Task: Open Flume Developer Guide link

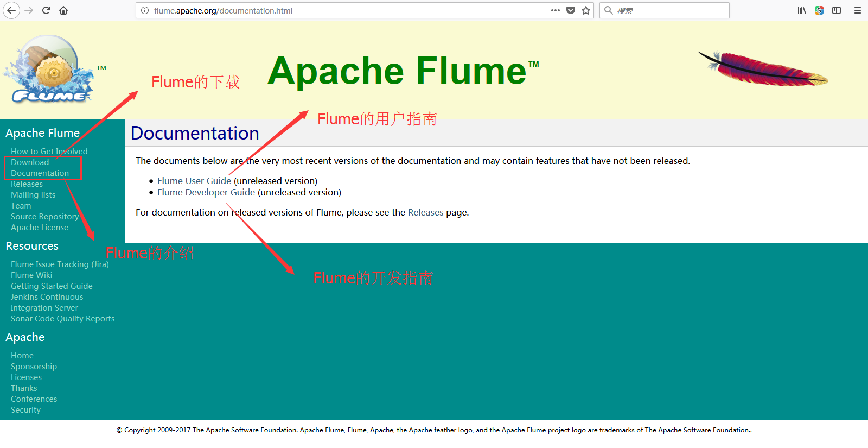Action: 206,192
